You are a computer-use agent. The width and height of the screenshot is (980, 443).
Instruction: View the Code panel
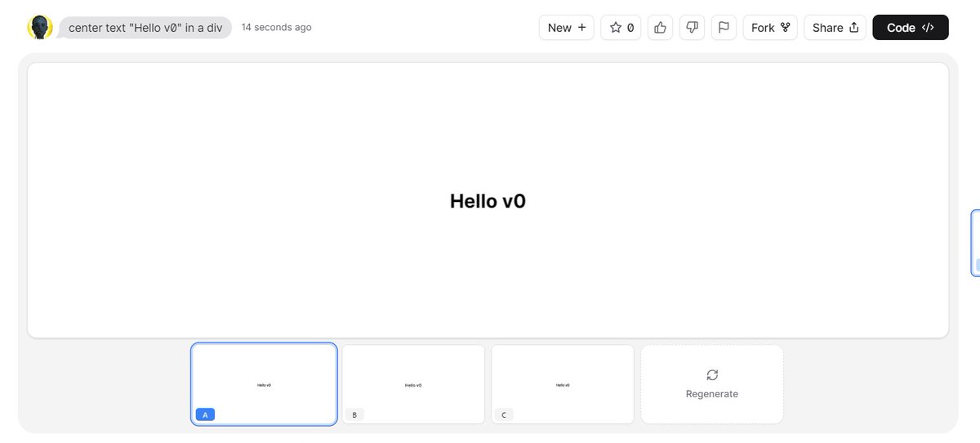(911, 27)
